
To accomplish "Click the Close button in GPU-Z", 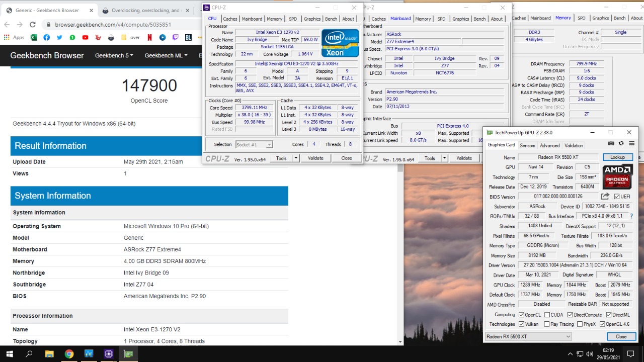I will pyautogui.click(x=621, y=336).
